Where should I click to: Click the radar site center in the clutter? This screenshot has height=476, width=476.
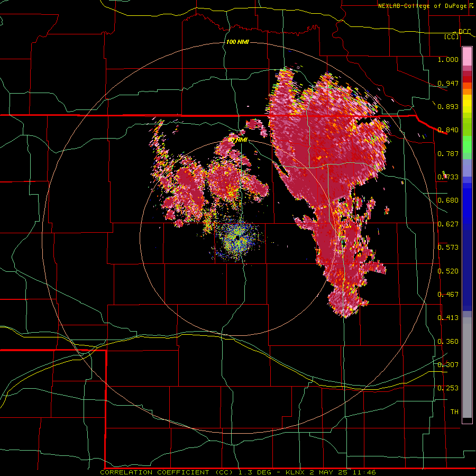[237, 238]
